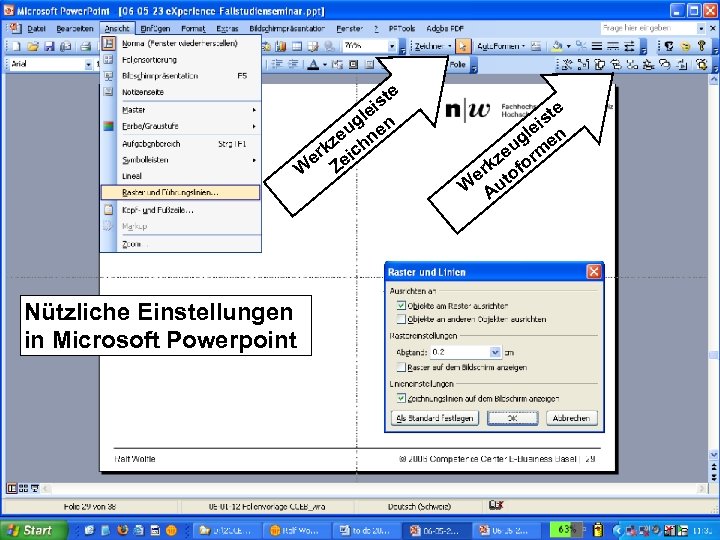Open the PFTools menu
The image size is (720, 540).
pyautogui.click(x=402, y=28)
